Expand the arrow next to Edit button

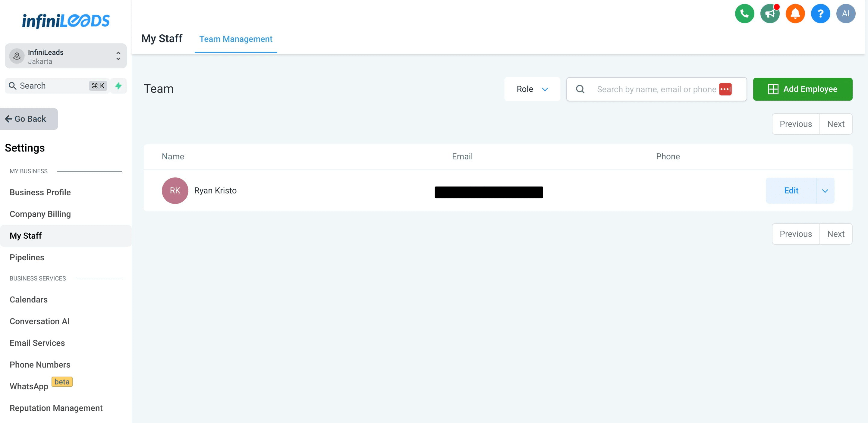825,191
